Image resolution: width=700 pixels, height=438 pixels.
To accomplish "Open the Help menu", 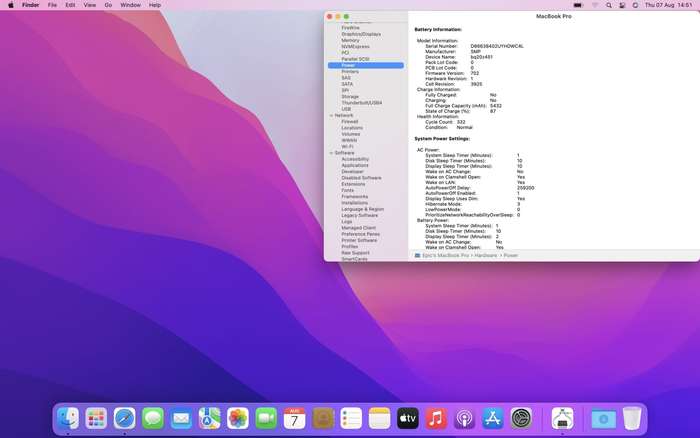I will (155, 5).
